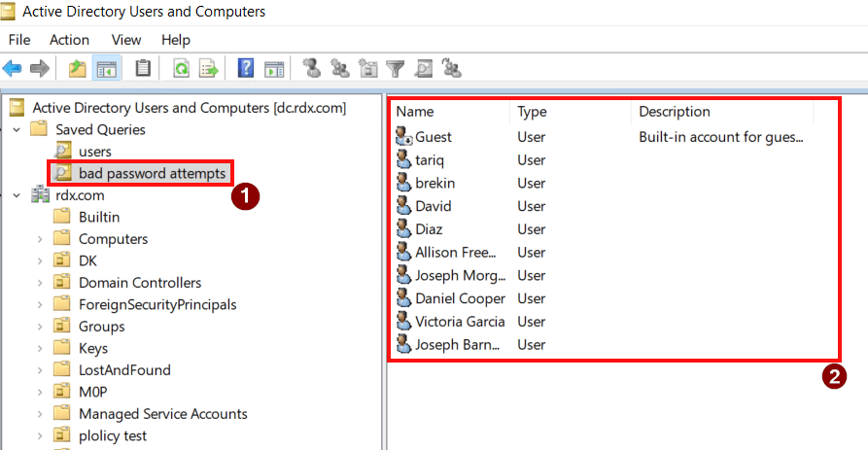
Task: Select the Joseph Barn... user row
Action: [457, 344]
